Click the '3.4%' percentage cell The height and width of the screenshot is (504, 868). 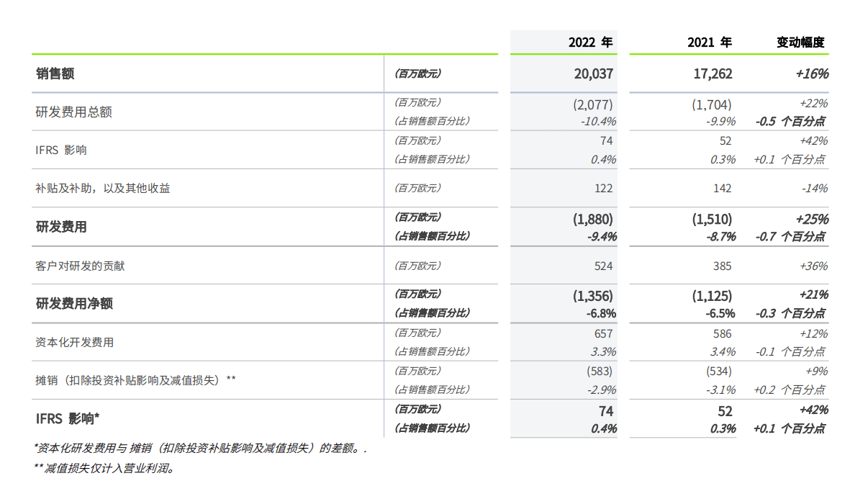(x=723, y=352)
